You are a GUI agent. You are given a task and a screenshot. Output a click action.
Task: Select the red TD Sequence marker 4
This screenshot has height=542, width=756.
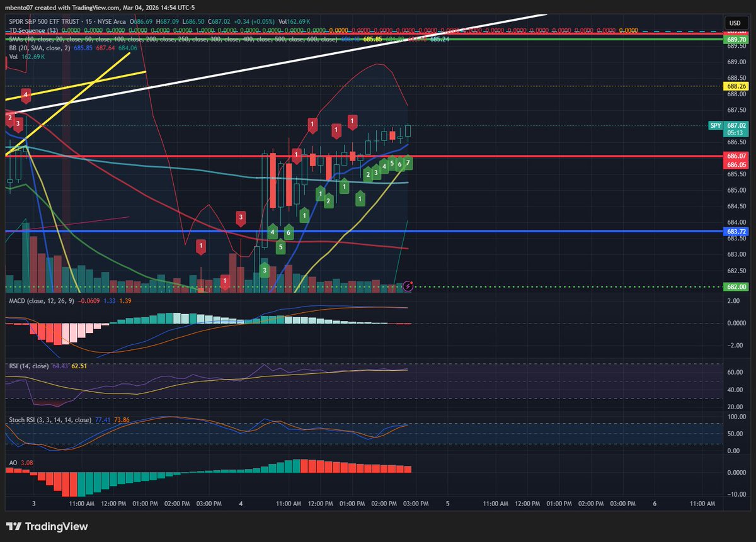(x=26, y=96)
